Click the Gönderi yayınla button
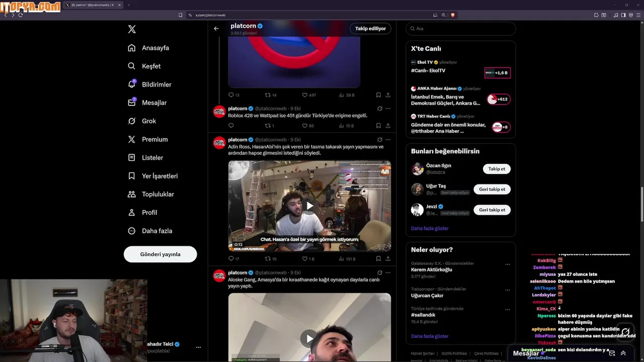This screenshot has width=644, height=362. pyautogui.click(x=160, y=254)
